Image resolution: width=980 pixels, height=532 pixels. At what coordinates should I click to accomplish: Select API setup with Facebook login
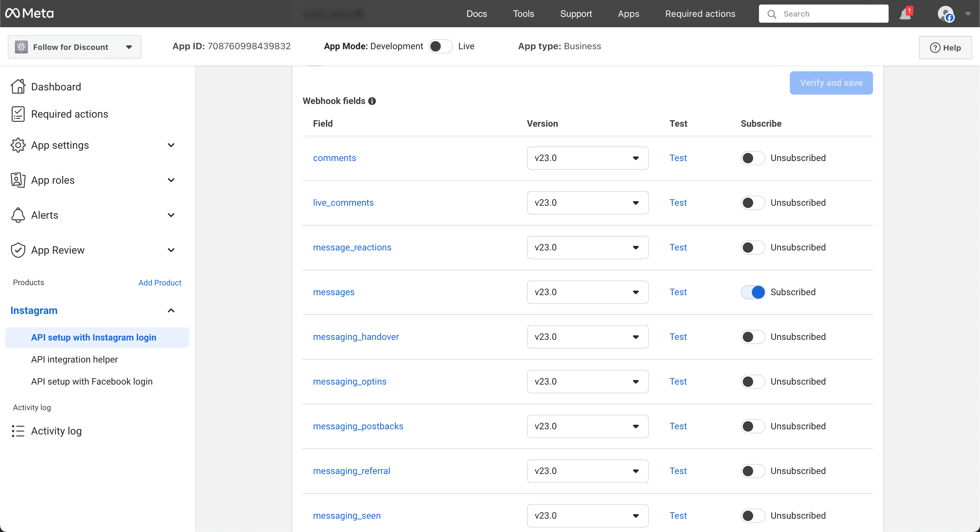92,382
